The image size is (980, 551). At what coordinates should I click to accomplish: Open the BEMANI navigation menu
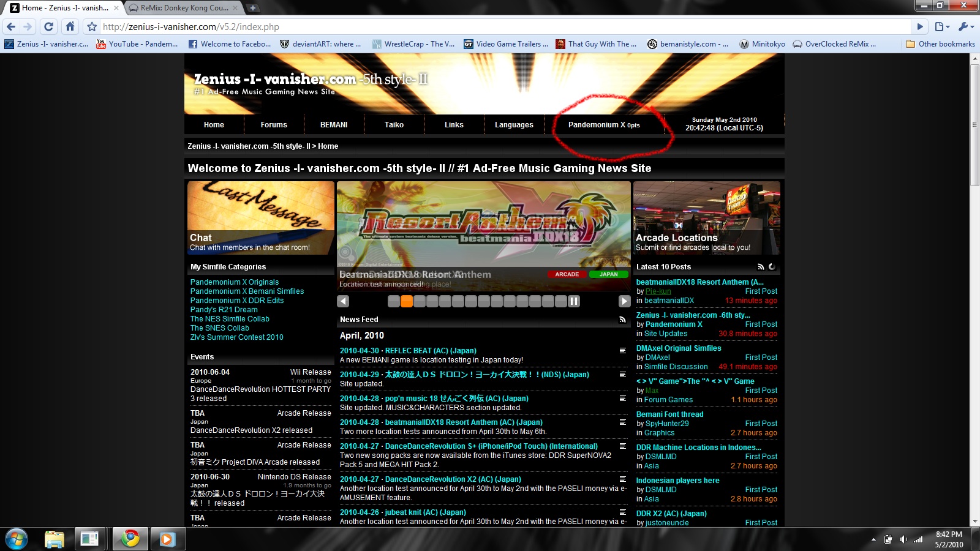pyautogui.click(x=334, y=125)
